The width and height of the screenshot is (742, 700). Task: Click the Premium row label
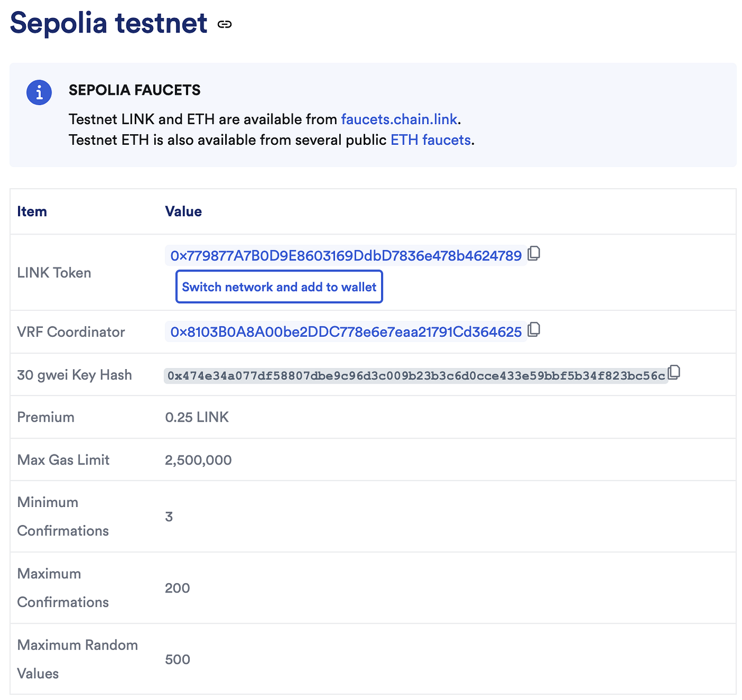pos(46,417)
